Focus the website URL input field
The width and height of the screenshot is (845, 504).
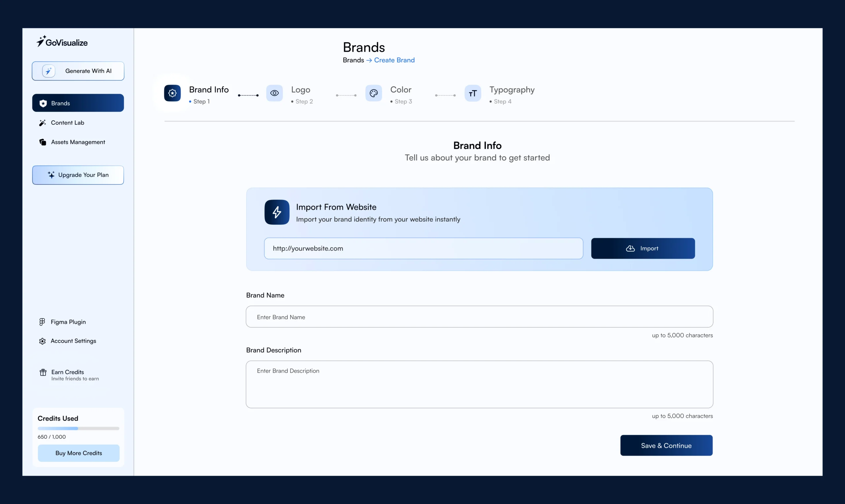pyautogui.click(x=423, y=248)
